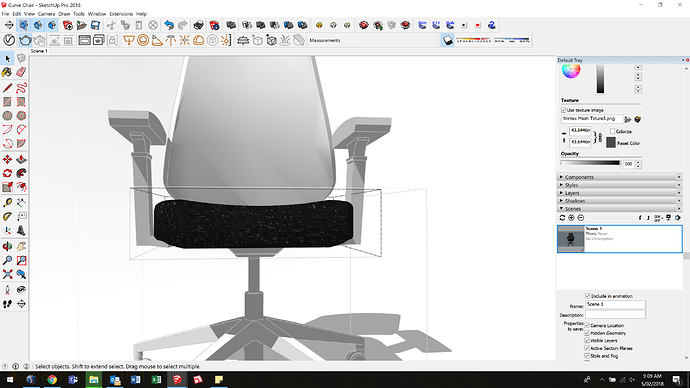Click the Reset Color swatch

click(x=611, y=142)
